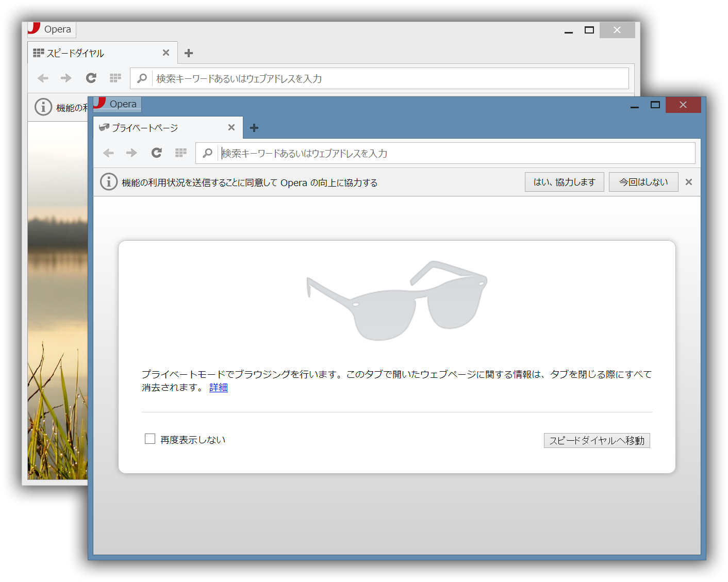Screen dimensions: 728x582
Task: Click the スピードダイヤルへ移動 button
Action: (597, 440)
